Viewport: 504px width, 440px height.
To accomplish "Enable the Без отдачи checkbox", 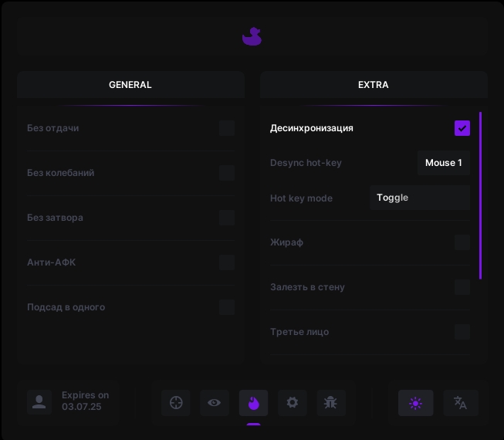I will [227, 128].
